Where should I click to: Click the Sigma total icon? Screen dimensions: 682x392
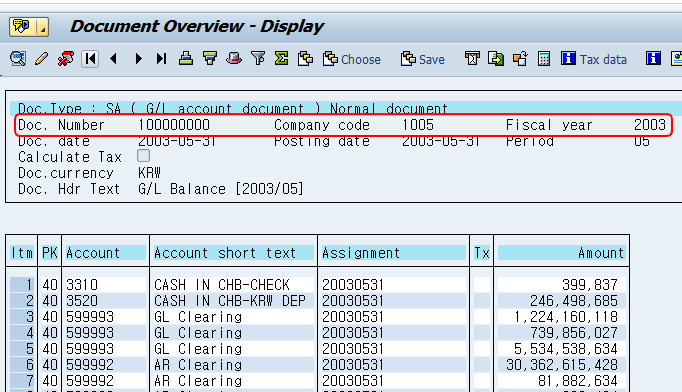pos(281,59)
